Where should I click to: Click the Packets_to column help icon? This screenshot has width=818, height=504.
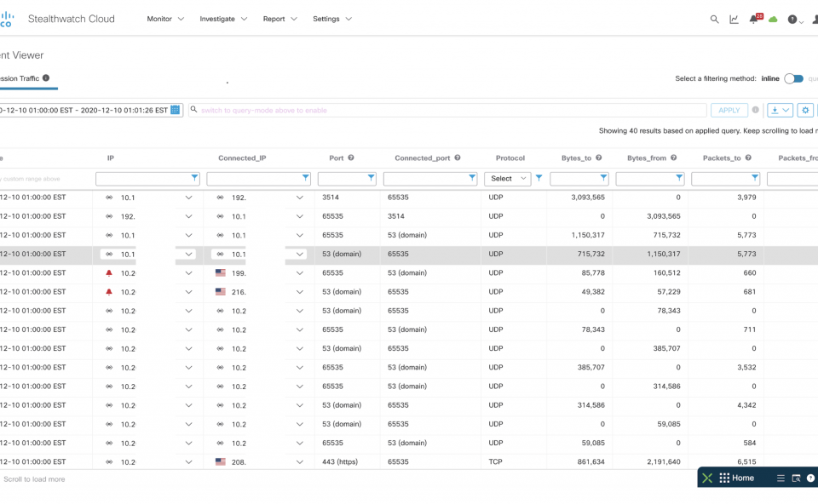pos(749,157)
